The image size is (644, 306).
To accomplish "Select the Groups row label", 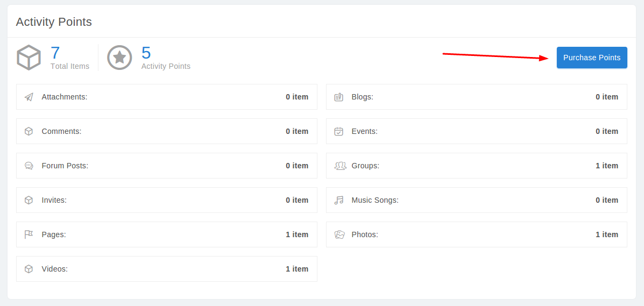I will (x=365, y=166).
